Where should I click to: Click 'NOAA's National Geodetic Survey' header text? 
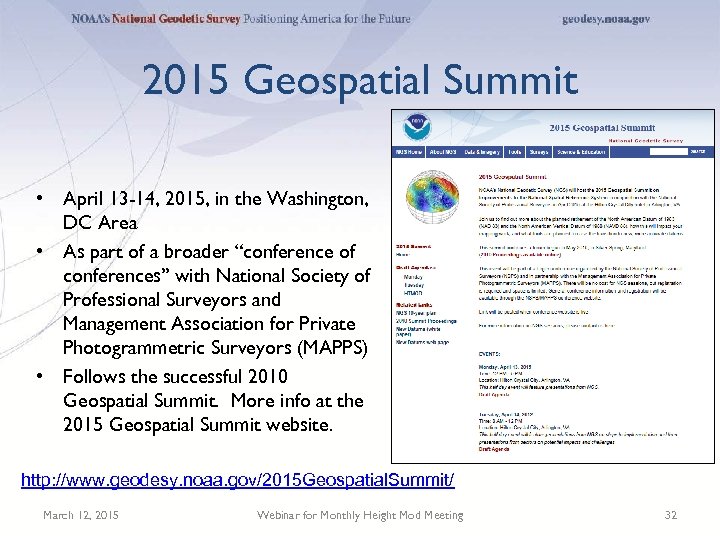[x=156, y=19]
